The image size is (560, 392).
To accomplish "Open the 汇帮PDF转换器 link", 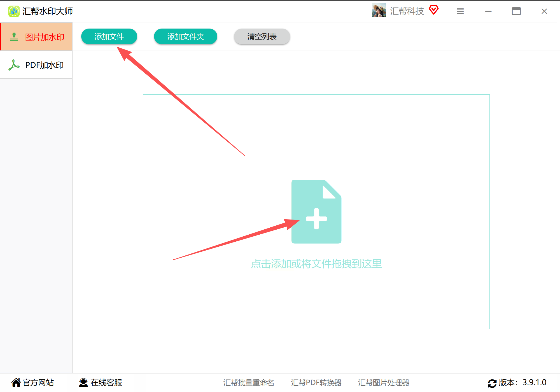I will point(316,382).
